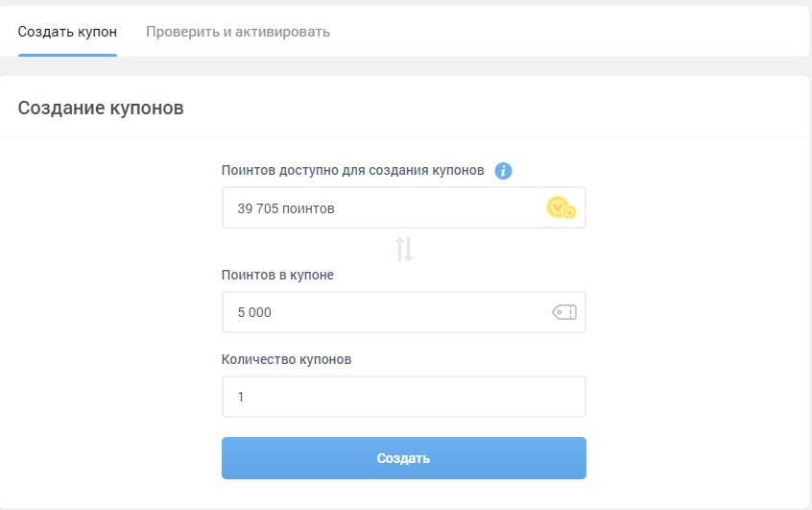Image resolution: width=812 pixels, height=510 pixels.
Task: Select the Количество купонов input field
Action: tap(403, 396)
